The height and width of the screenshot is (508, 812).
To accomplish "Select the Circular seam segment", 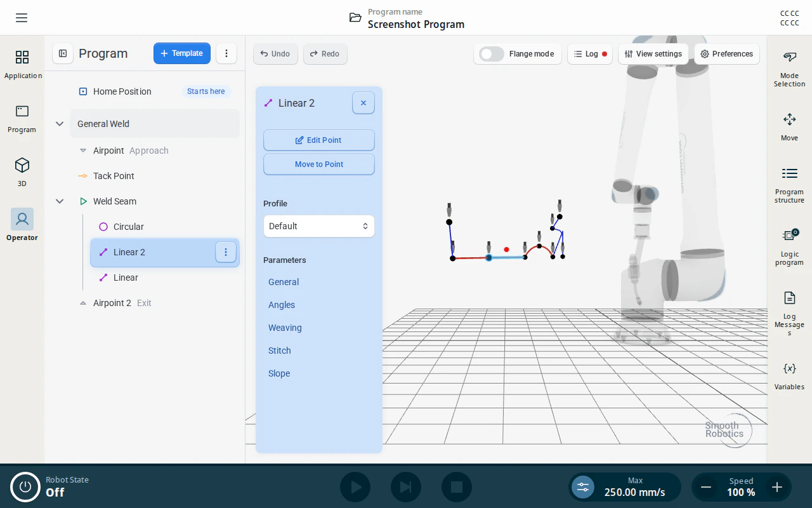I will pos(165,227).
